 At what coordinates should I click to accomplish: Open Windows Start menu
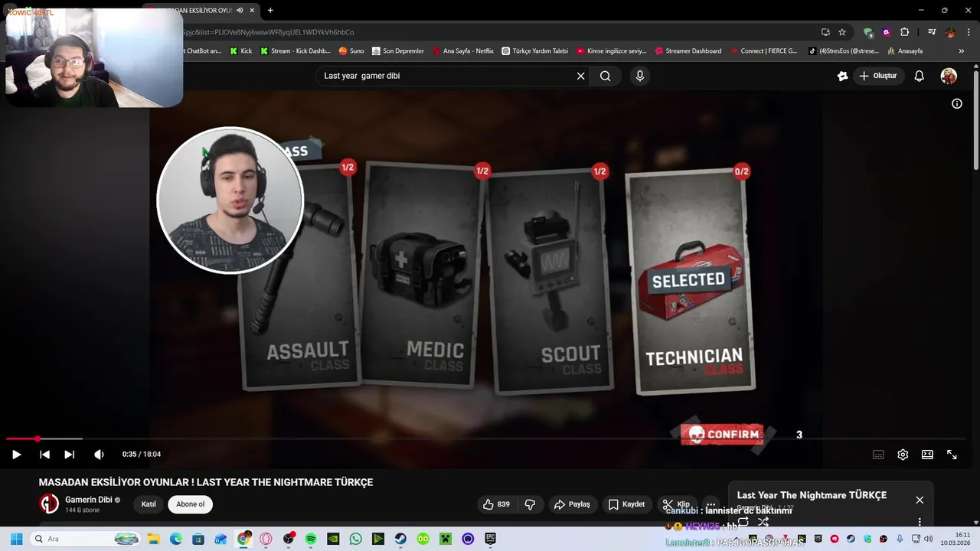(x=16, y=540)
